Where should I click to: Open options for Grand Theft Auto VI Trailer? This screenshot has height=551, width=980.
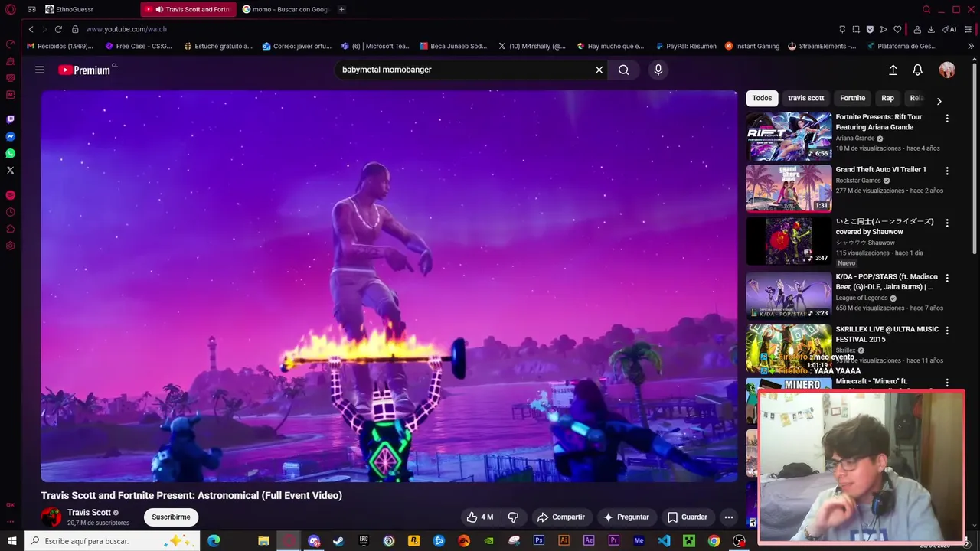(x=947, y=171)
